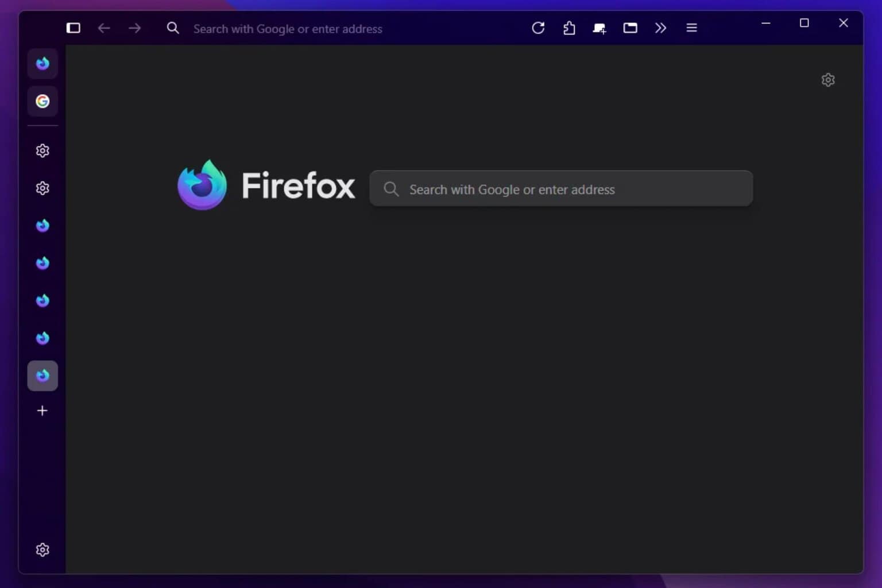The height and width of the screenshot is (588, 882).
Task: Open the Extensions puzzle-piece button
Action: 569,28
